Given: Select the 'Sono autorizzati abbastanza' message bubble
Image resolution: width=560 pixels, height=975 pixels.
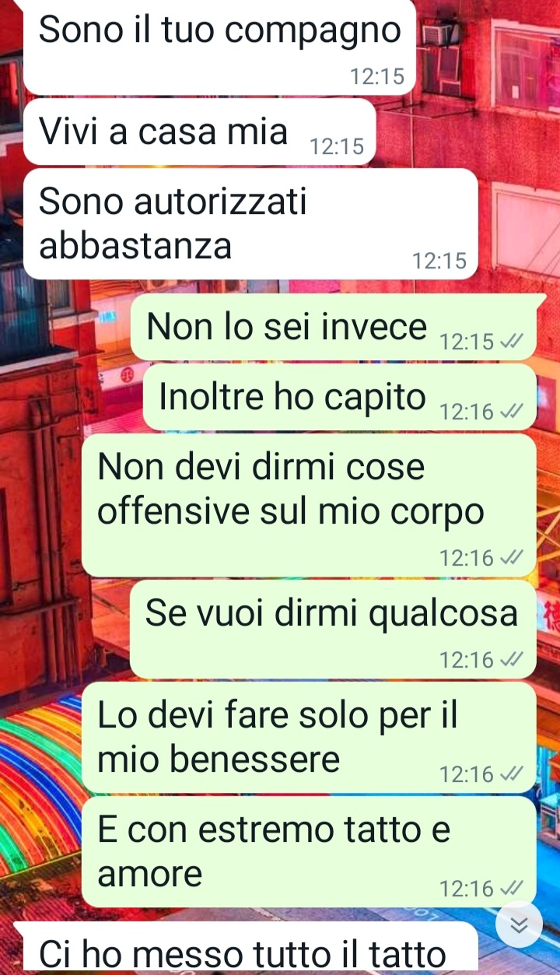Looking at the screenshot, I should point(250,223).
